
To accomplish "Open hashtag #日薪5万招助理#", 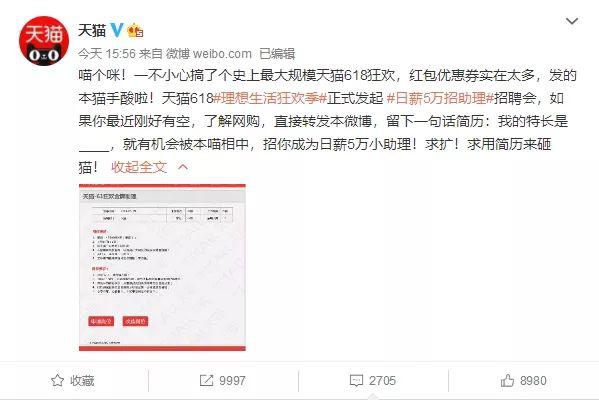I will click(x=440, y=98).
